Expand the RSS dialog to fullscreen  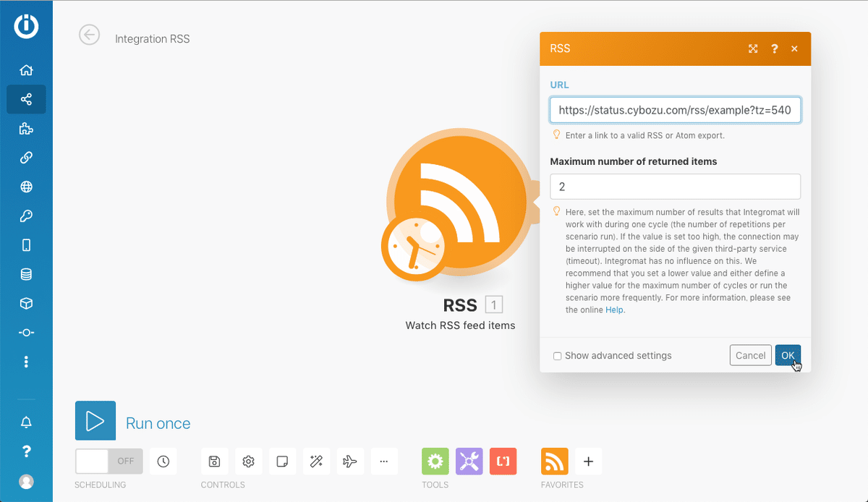pos(753,48)
